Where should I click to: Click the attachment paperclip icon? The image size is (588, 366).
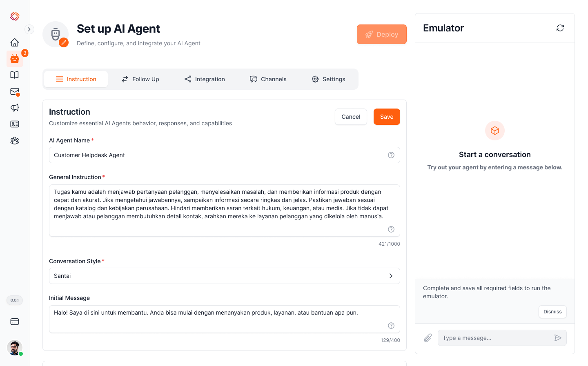pos(428,338)
